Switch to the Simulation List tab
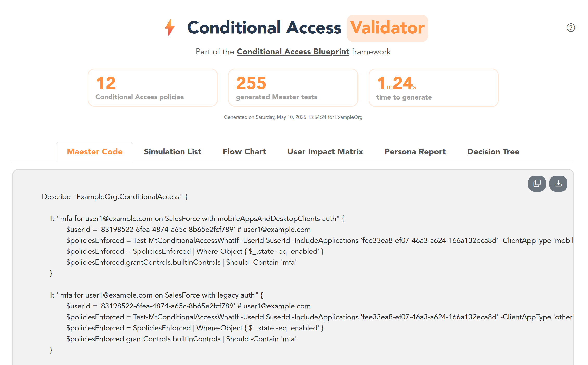 click(x=172, y=152)
